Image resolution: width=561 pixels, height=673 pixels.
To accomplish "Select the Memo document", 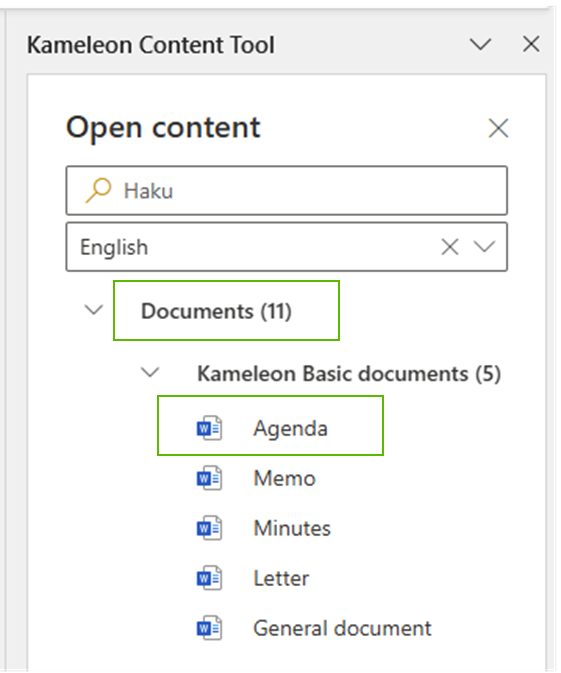I will coord(284,478).
